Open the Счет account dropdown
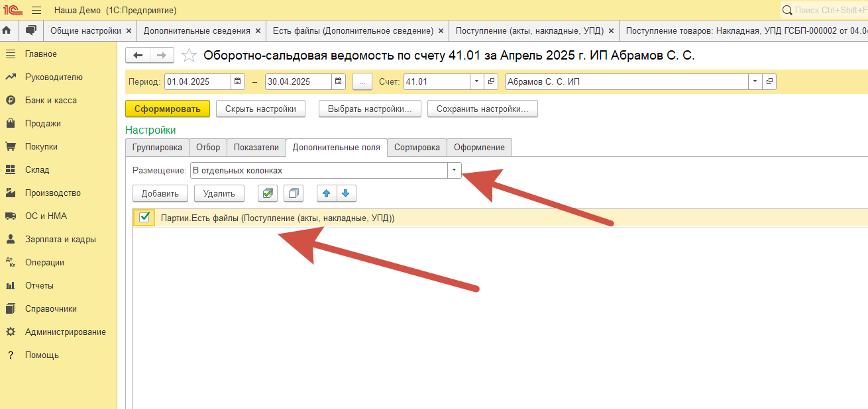Screen dimensions: 868x409 (476, 82)
